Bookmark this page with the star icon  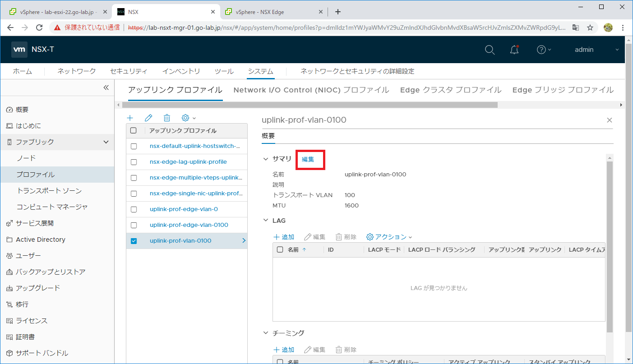click(590, 28)
